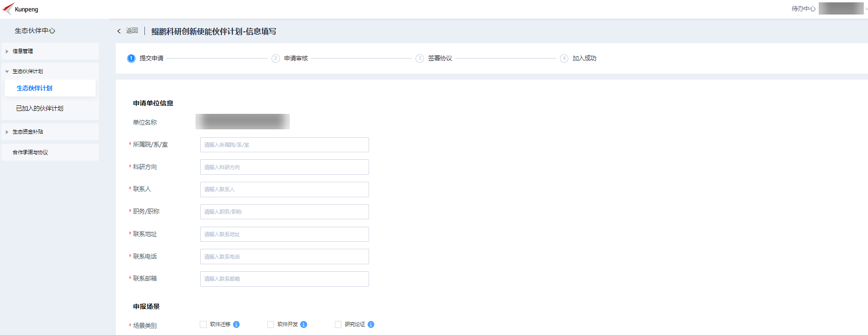Image resolution: width=868 pixels, height=335 pixels.
Task: Click the 加入成功 step label
Action: coord(584,58)
